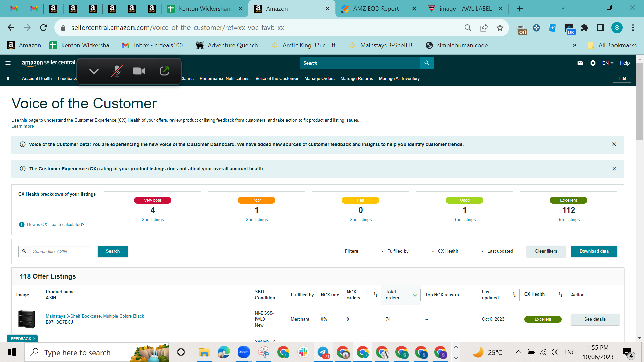This screenshot has width=644, height=362.
Task: Open Manage Orders nav item
Action: point(319,79)
